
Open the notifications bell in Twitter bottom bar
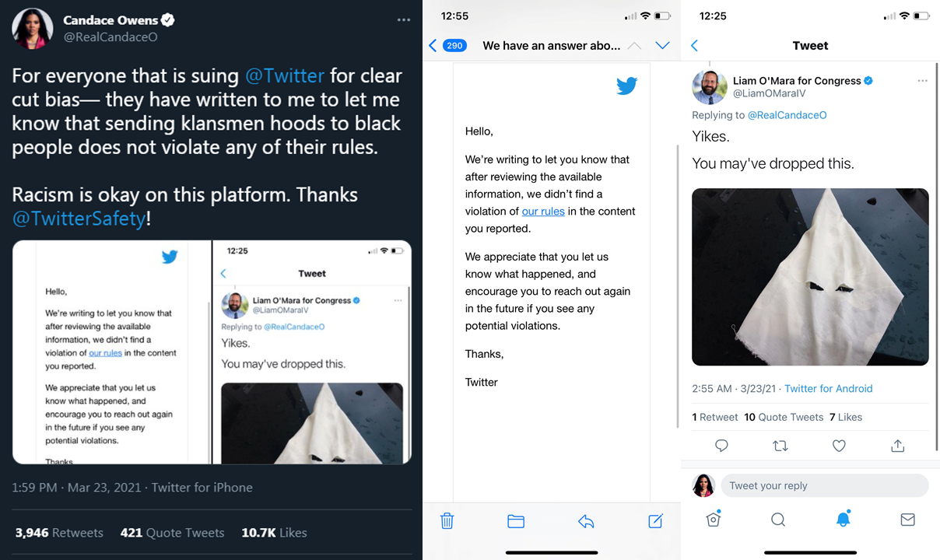(x=843, y=519)
